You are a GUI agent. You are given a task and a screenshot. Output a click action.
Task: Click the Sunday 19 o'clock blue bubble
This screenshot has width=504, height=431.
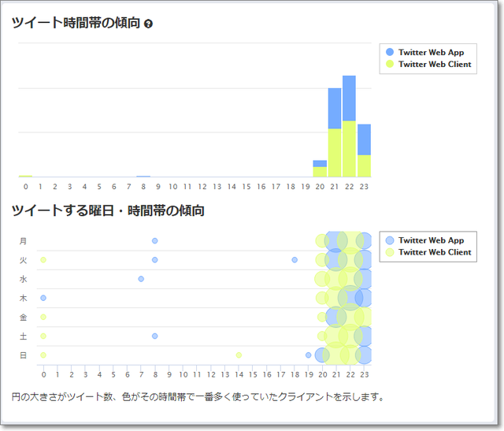click(x=308, y=355)
